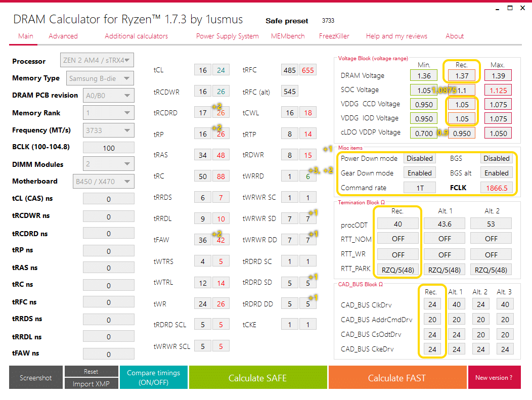Click the New version ? button
Viewport: 532px width, 400px height.
coord(494,377)
